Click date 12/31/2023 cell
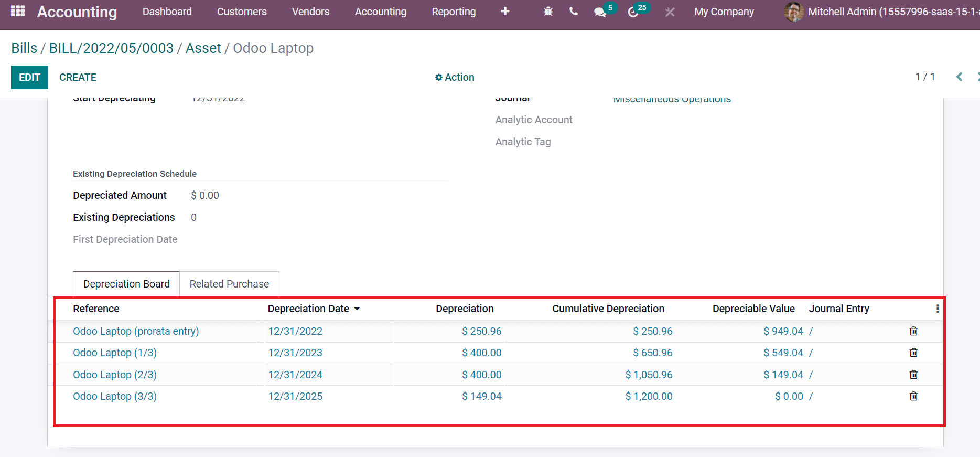 pos(295,353)
